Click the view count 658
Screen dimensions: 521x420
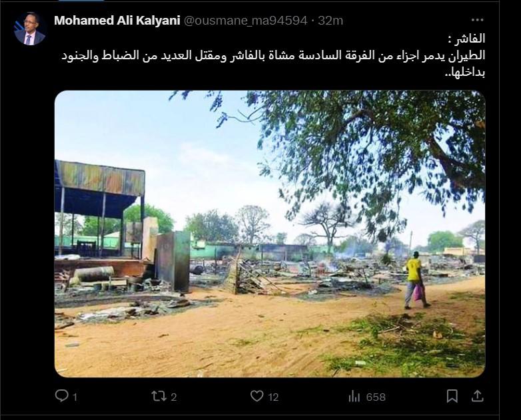pos(376,397)
